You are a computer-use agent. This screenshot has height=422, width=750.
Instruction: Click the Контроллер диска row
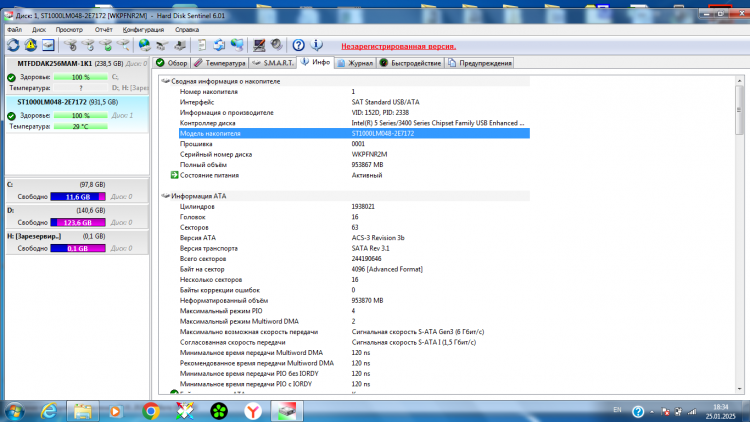pyautogui.click(x=354, y=123)
